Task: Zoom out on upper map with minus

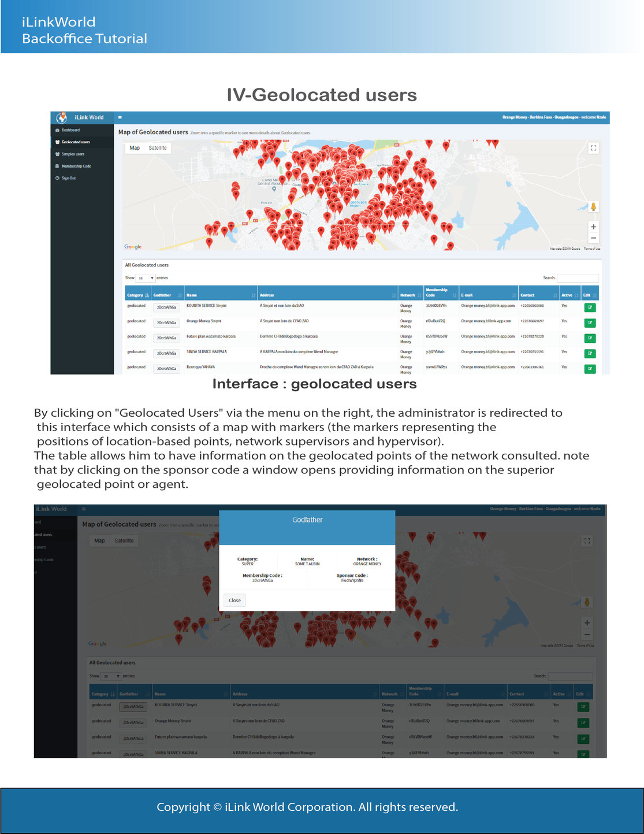Action: pyautogui.click(x=593, y=238)
